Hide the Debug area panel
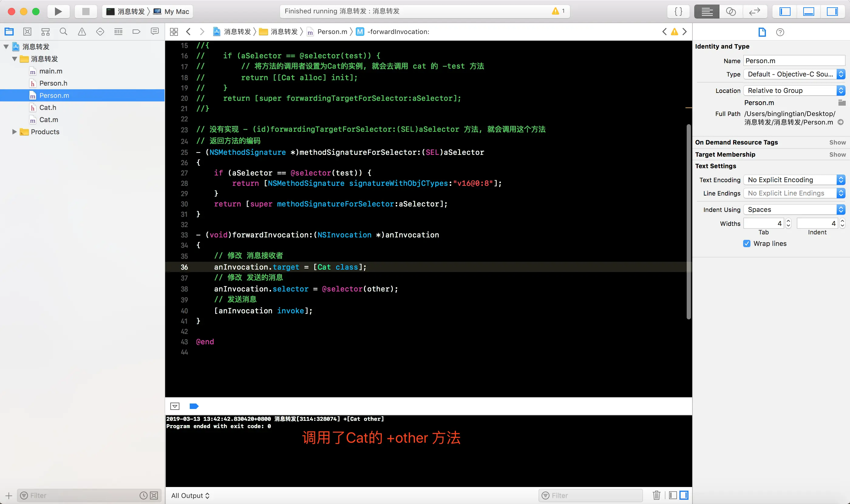The image size is (850, 504). click(x=809, y=12)
